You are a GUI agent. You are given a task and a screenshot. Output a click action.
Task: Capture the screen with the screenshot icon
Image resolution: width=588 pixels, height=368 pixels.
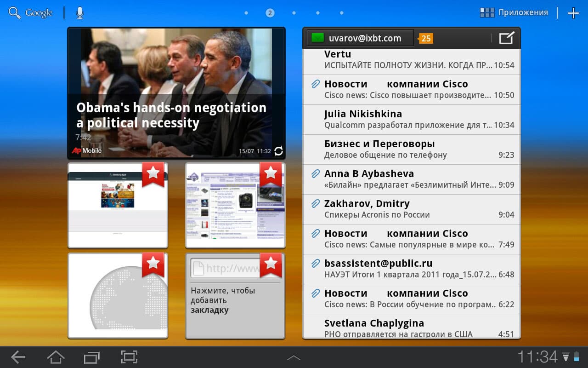click(x=129, y=357)
